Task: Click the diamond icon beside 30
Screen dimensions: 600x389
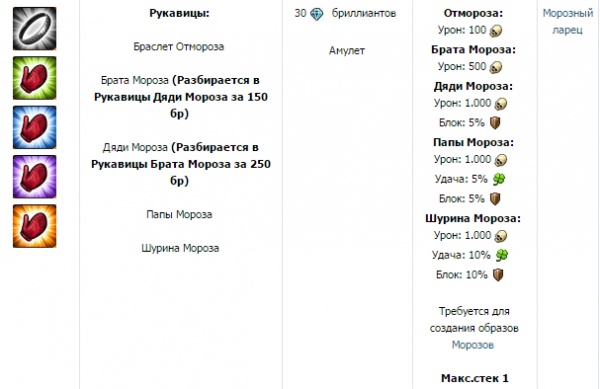Action: pos(316,14)
